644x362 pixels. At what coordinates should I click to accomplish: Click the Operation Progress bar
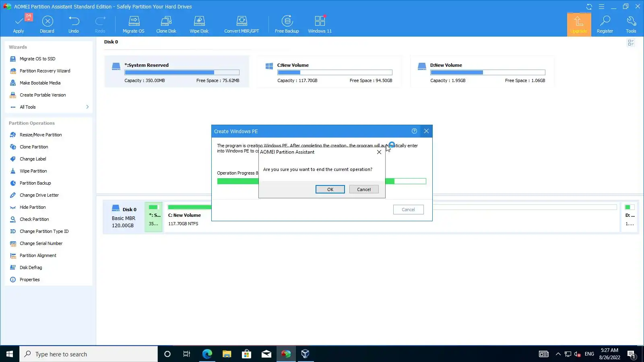click(x=322, y=181)
